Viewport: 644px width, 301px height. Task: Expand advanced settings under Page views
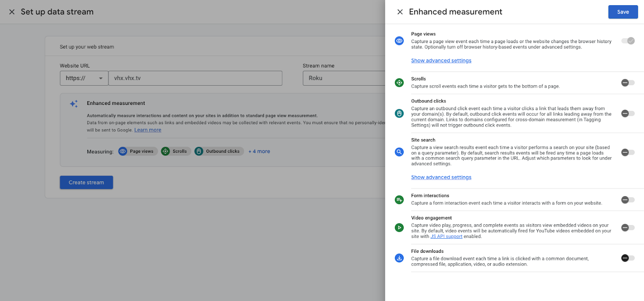click(441, 61)
